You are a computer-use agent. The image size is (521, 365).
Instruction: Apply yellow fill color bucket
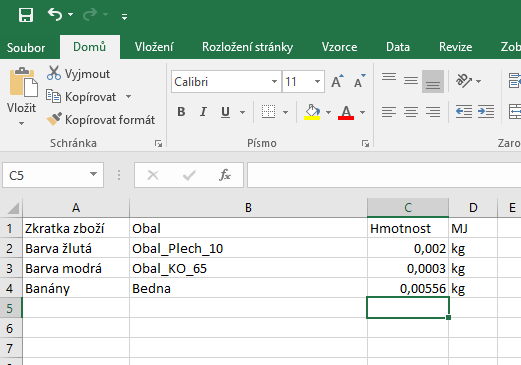tap(312, 112)
